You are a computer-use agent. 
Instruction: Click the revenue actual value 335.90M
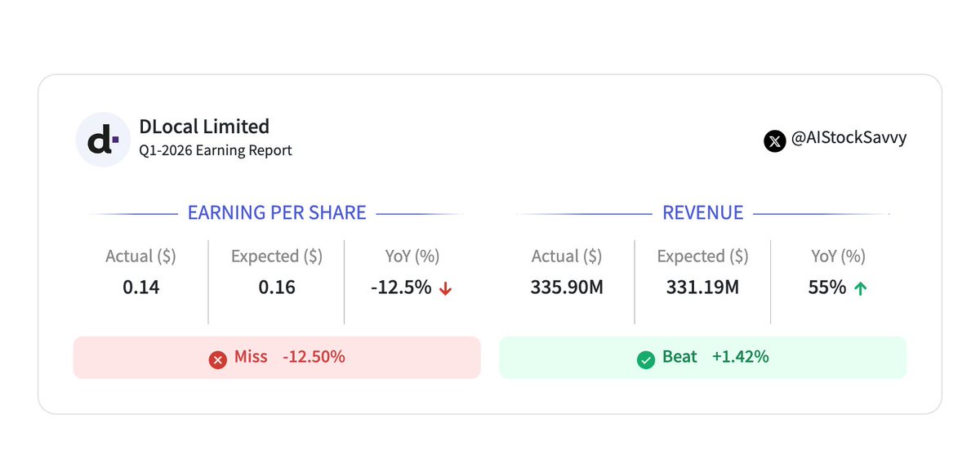point(567,287)
